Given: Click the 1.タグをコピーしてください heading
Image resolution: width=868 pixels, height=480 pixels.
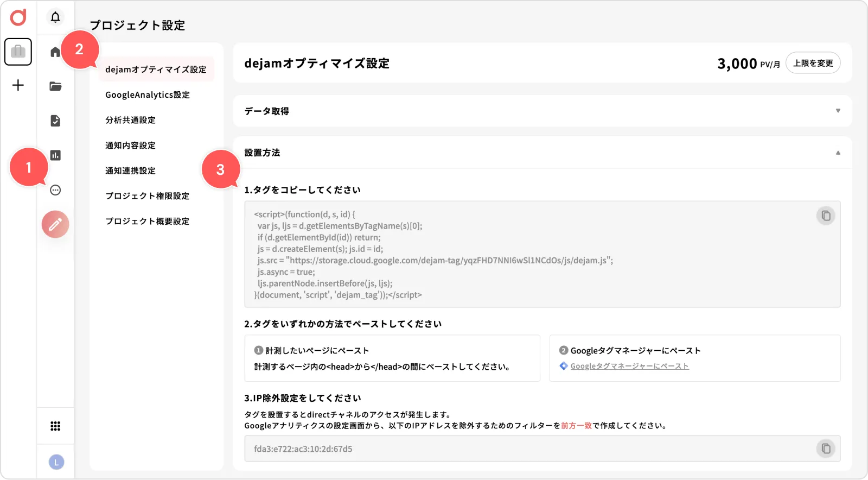Looking at the screenshot, I should point(302,190).
